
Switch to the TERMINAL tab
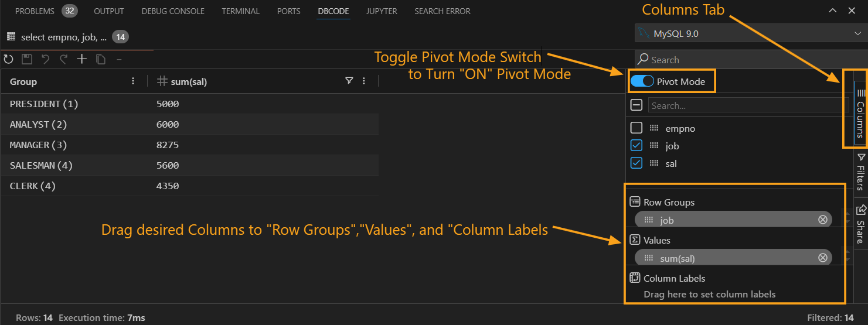click(x=240, y=11)
